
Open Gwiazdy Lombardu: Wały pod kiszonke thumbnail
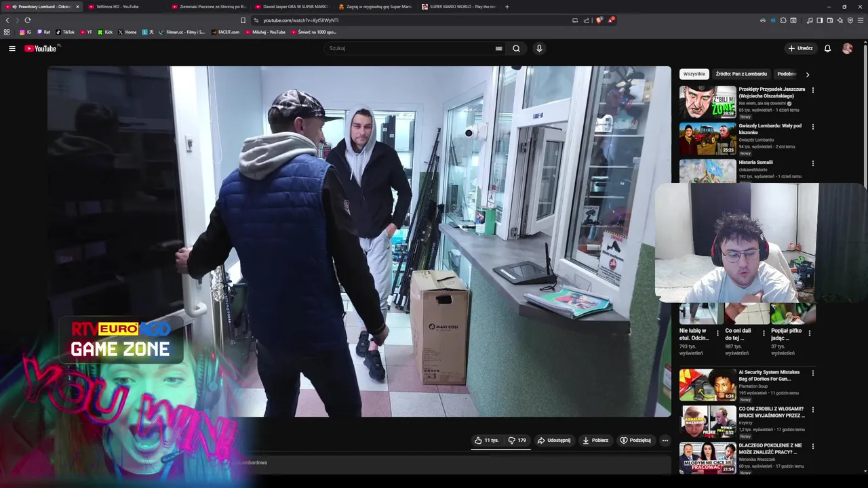click(707, 138)
